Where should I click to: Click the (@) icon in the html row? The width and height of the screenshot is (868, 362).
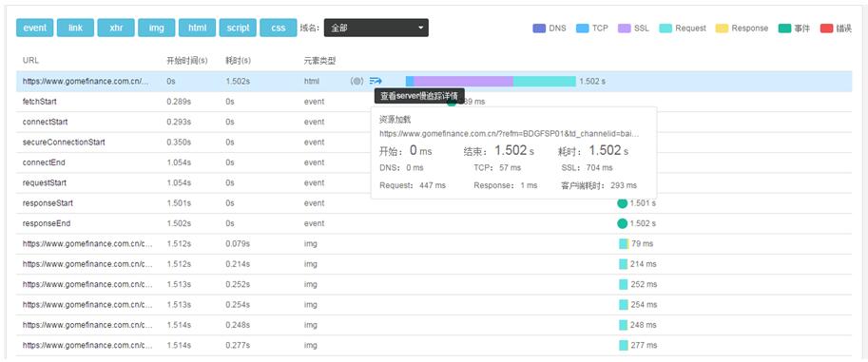coord(357,81)
